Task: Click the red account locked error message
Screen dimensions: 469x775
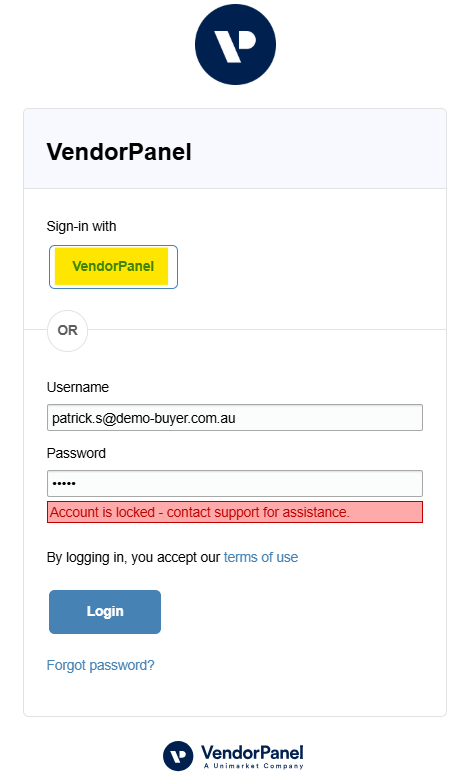Action: [235, 512]
